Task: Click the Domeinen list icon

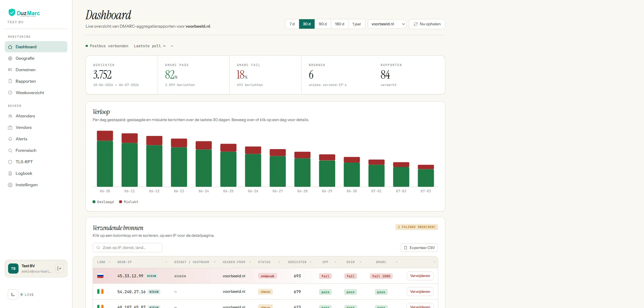Action: point(10,70)
